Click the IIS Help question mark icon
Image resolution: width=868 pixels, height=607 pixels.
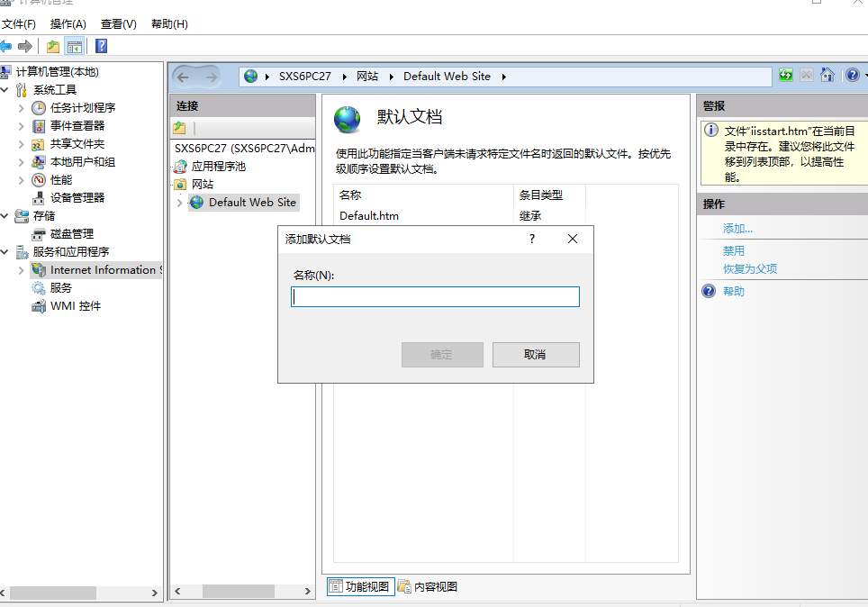(x=851, y=75)
